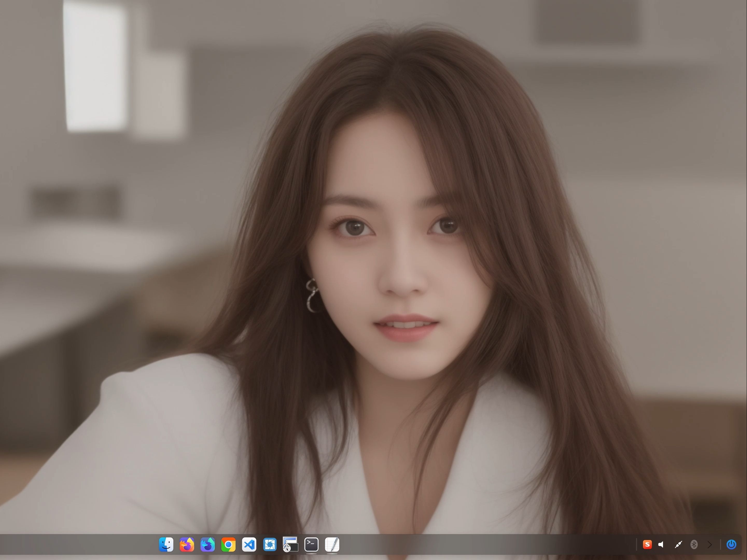Launch Firefox with the orange fox icon
The image size is (747, 560).
point(187,544)
